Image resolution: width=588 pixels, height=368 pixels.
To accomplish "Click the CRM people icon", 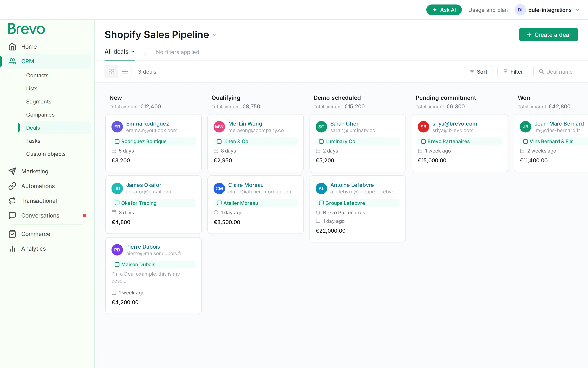I will 12,61.
